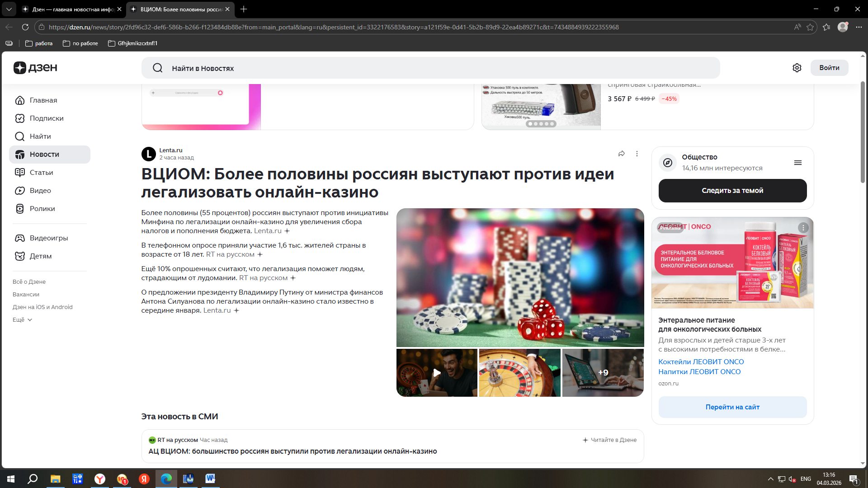Open browser settings and more menu
The height and width of the screenshot is (488, 868).
[x=859, y=27]
